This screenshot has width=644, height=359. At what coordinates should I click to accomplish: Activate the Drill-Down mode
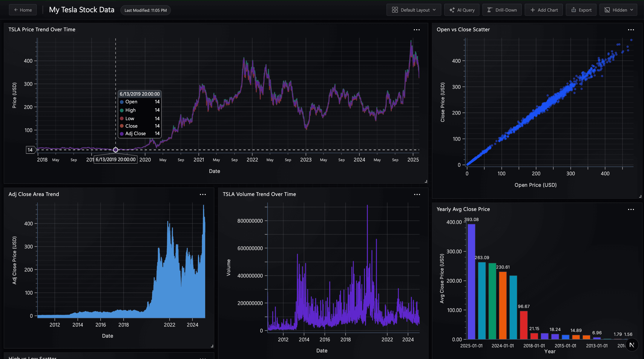point(502,10)
